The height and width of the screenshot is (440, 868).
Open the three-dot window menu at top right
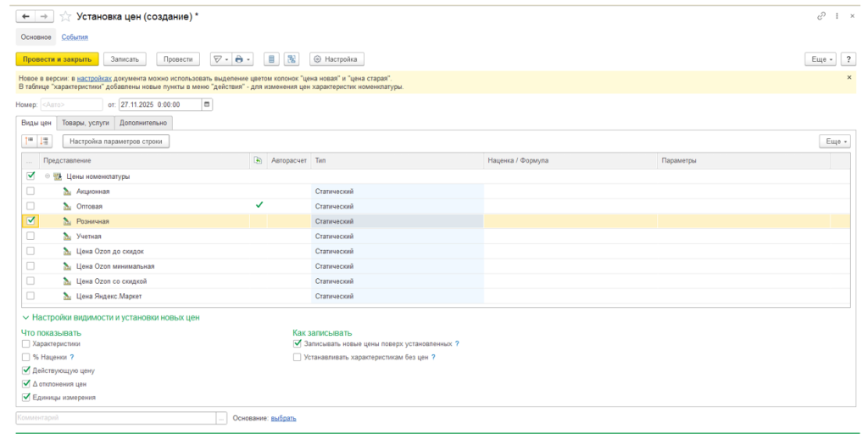(x=837, y=16)
